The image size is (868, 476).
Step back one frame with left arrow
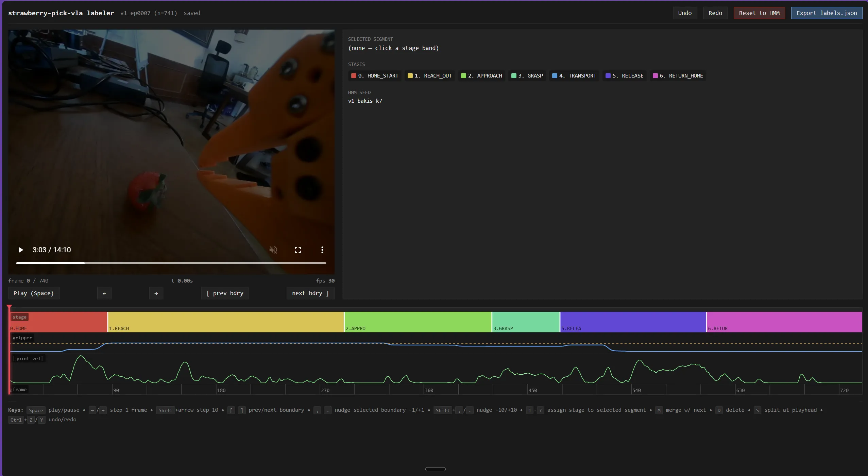click(104, 293)
